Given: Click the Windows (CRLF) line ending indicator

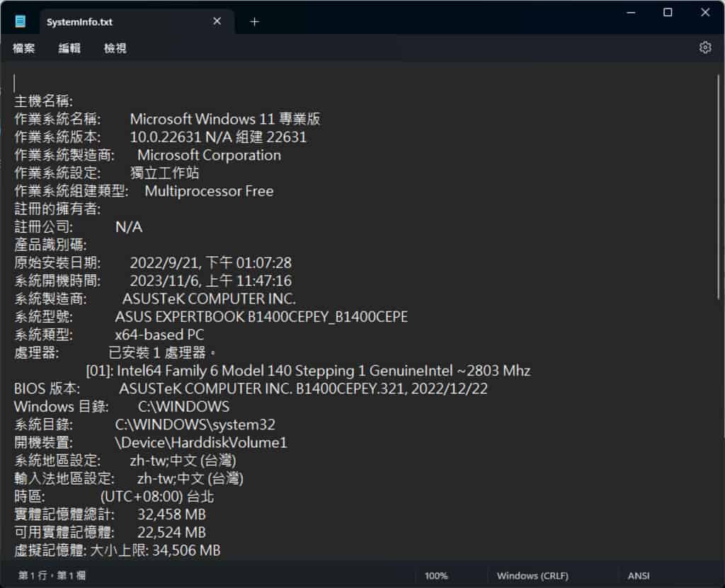Looking at the screenshot, I should tap(532, 576).
